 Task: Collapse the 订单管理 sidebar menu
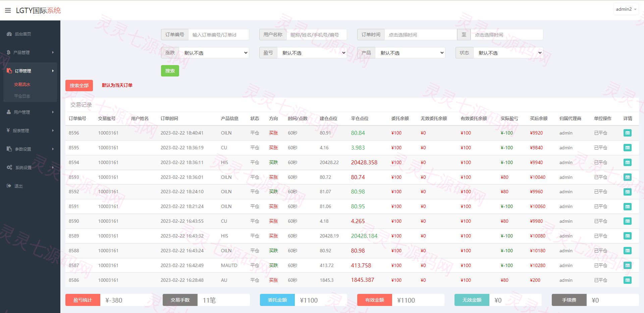tap(30, 71)
